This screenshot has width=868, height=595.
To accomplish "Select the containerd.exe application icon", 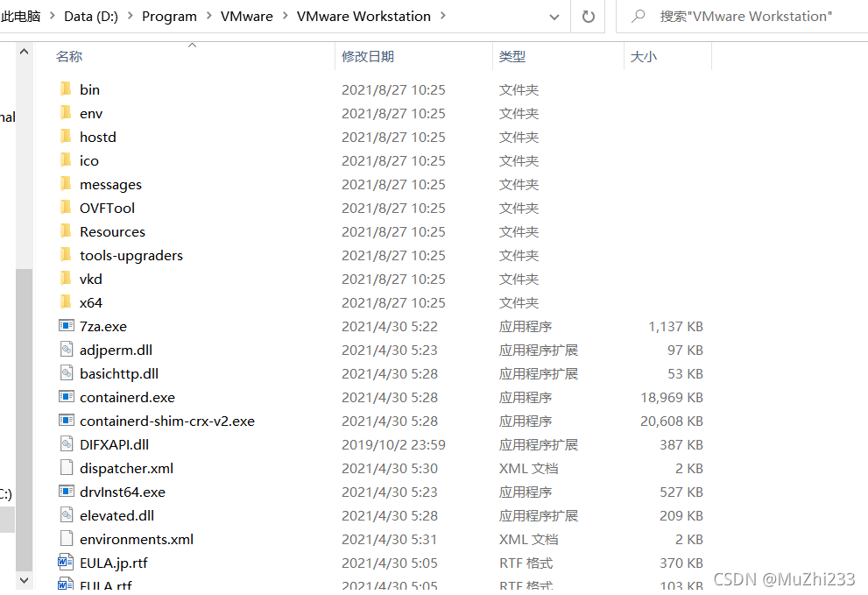I will coord(67,397).
